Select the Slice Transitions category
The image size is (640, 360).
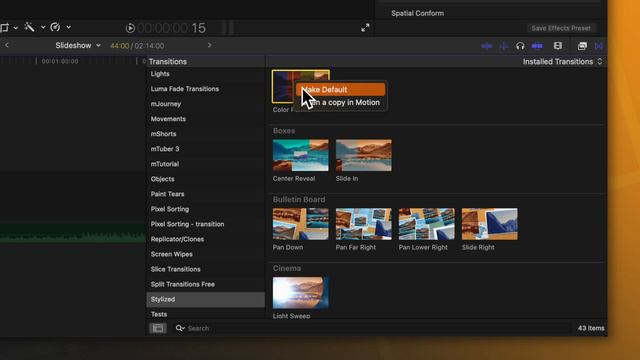tap(176, 269)
